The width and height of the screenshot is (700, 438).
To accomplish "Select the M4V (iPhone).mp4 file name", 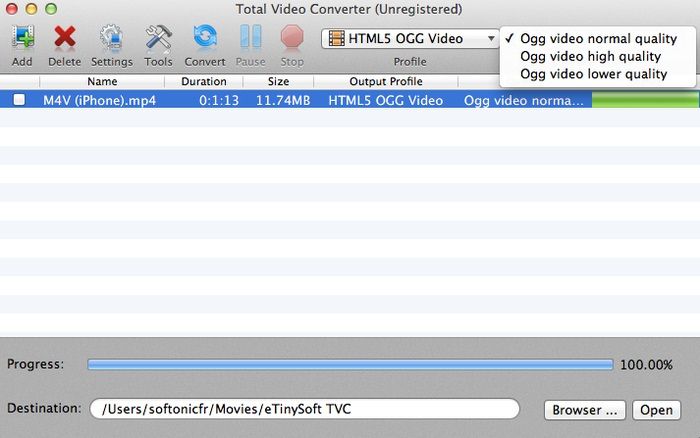I will pyautogui.click(x=100, y=100).
